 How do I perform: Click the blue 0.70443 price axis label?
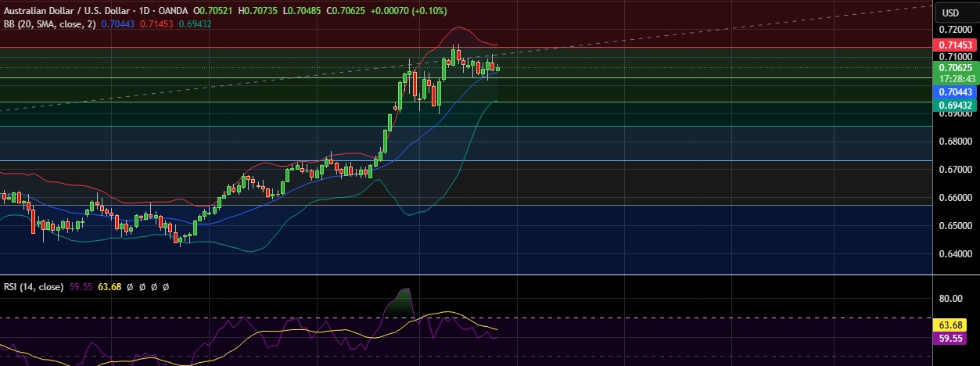(x=955, y=91)
